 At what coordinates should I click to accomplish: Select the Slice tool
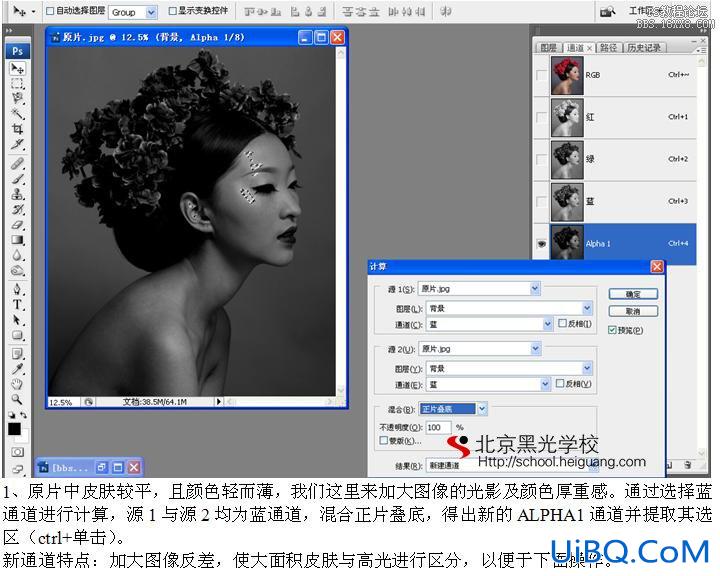click(17, 144)
